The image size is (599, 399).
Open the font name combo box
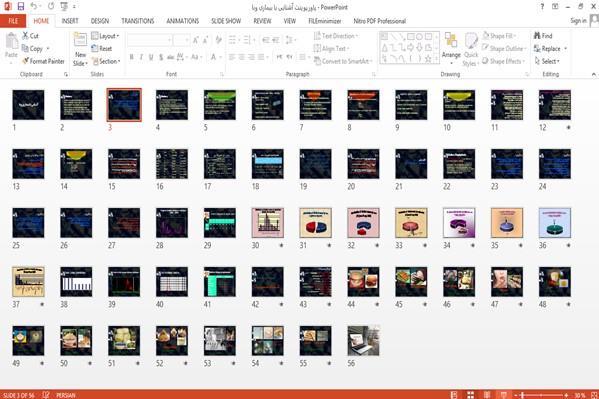pos(149,40)
